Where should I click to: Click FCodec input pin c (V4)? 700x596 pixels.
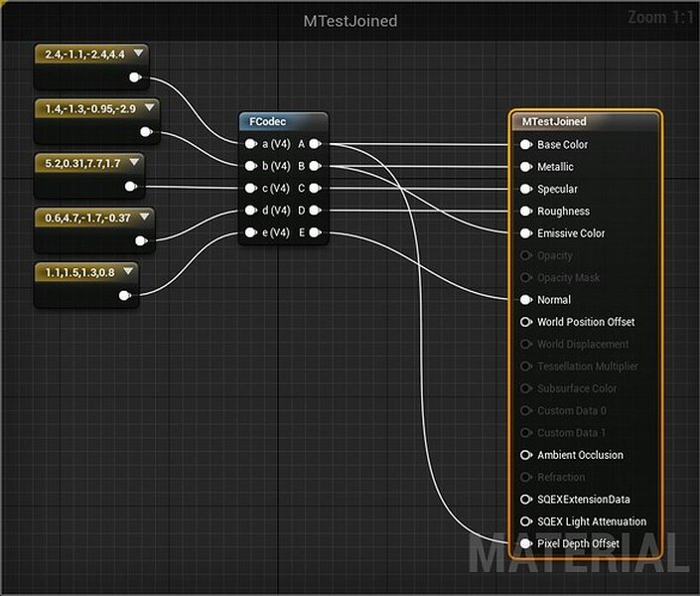251,188
